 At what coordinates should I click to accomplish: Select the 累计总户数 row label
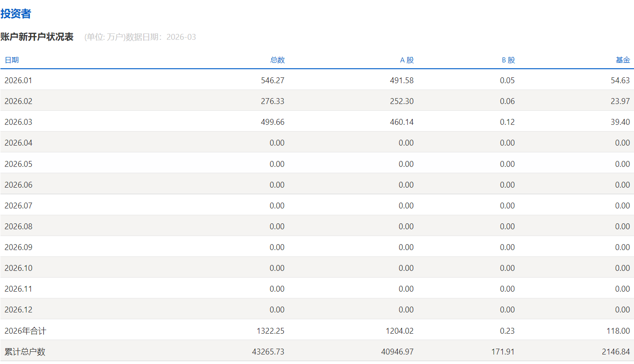(x=25, y=352)
